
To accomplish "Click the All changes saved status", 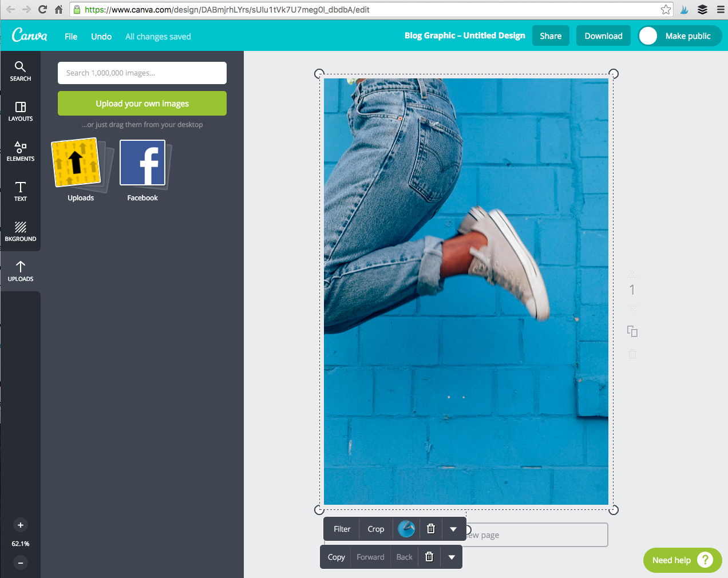I will (158, 36).
